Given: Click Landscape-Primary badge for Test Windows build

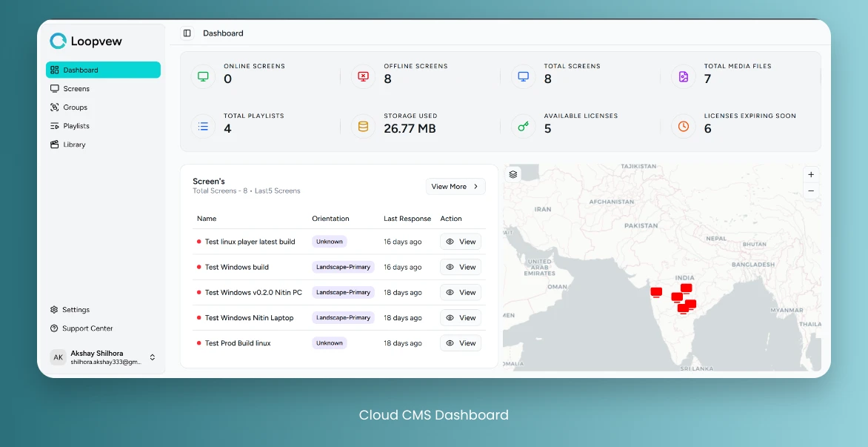Looking at the screenshot, I should coord(343,267).
